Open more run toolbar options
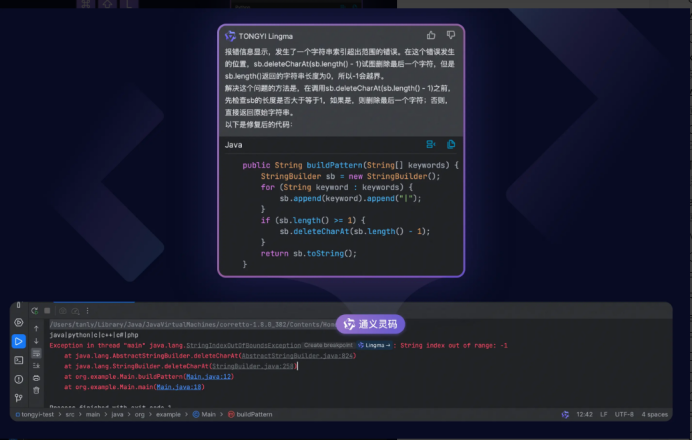The image size is (692, 441). 87,311
